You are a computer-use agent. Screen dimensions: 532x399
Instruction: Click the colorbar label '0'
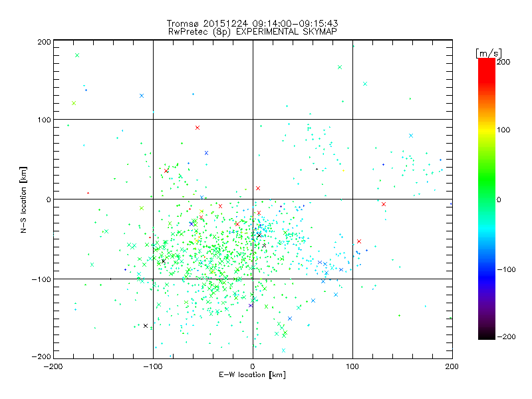499,200
